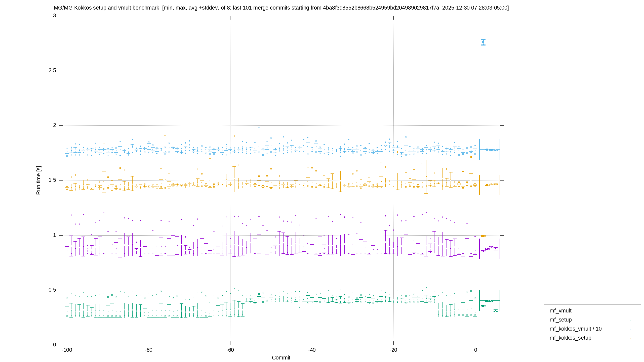Click the thick blue error bar near 2.75
644x362 pixels.
click(483, 42)
